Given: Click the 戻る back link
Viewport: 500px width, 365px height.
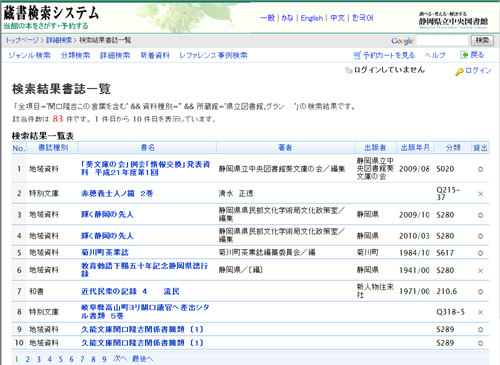Looking at the screenshot, I should (477, 55).
